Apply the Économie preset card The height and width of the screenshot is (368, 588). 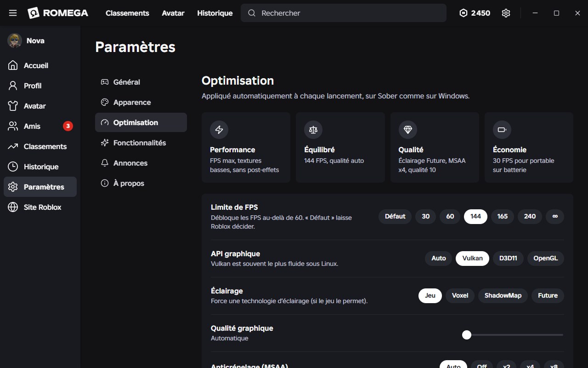pos(529,147)
